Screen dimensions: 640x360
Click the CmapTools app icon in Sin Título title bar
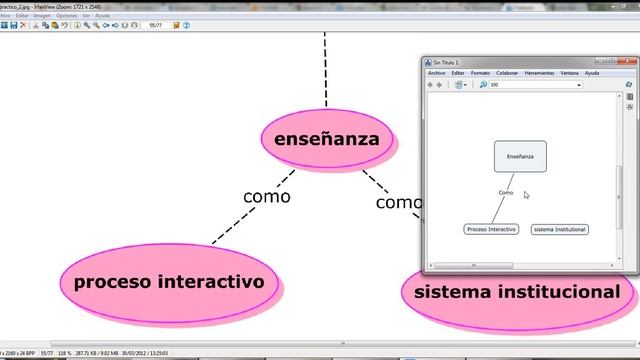click(x=428, y=62)
